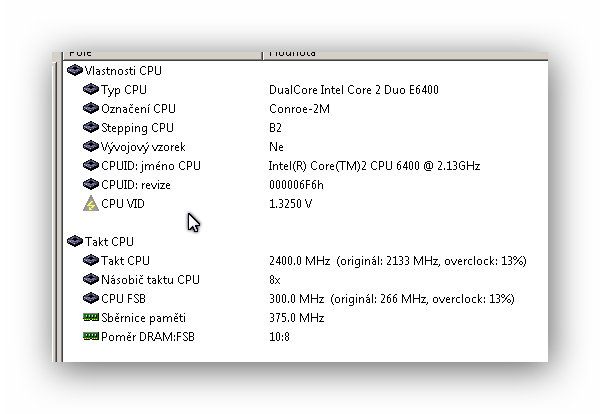Screen dimensions: 600x414
Task: Click the multiplier value 8x
Action: (274, 280)
